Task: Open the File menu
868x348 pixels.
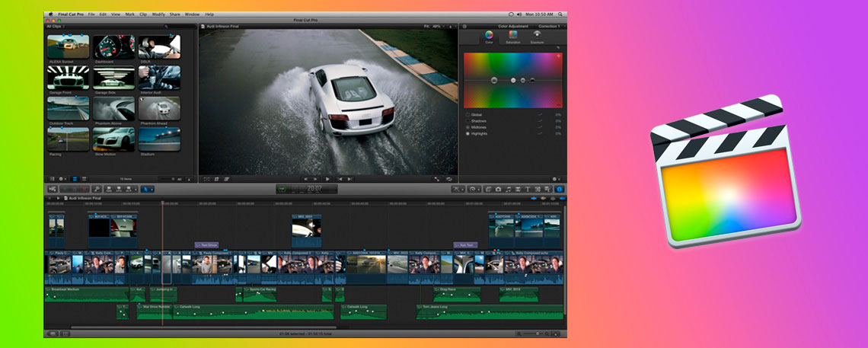Action: pyautogui.click(x=91, y=14)
